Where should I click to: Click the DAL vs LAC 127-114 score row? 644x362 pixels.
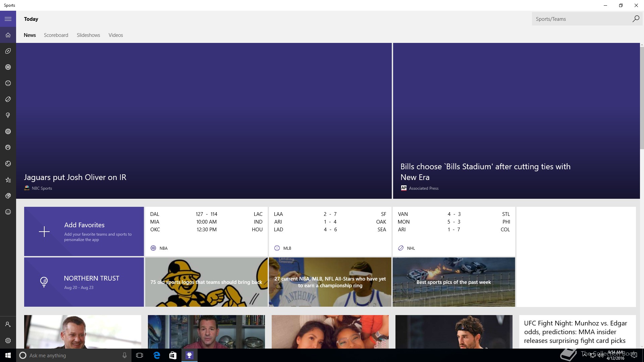(206, 214)
